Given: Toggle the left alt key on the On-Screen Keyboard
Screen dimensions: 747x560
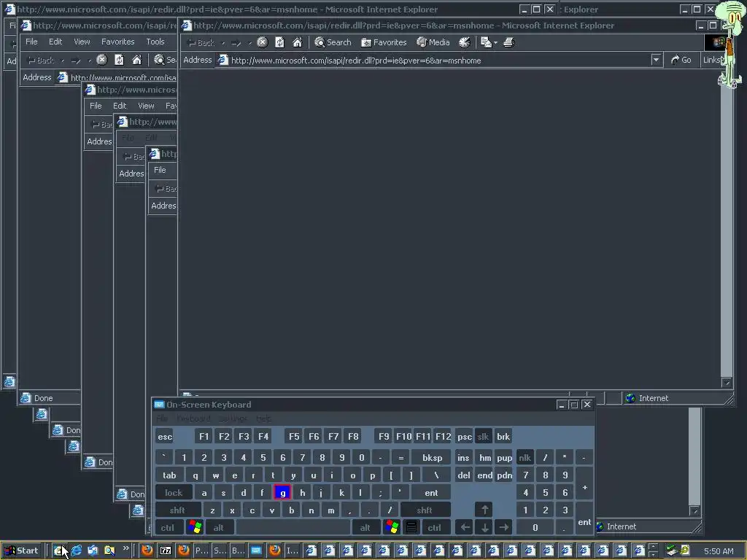Looking at the screenshot, I should pyautogui.click(x=219, y=528).
